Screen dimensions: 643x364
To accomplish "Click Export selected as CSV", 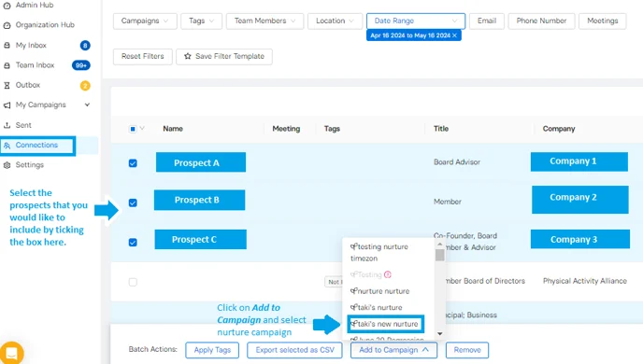I will [294, 350].
